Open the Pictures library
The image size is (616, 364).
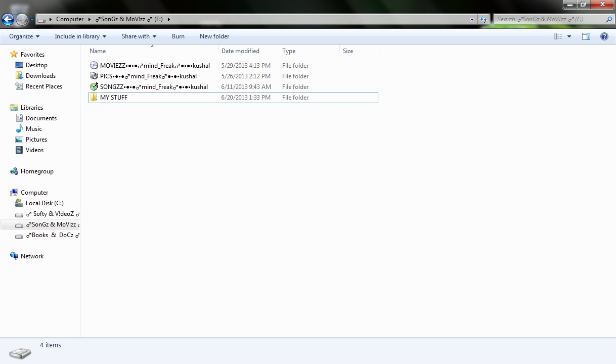[36, 140]
